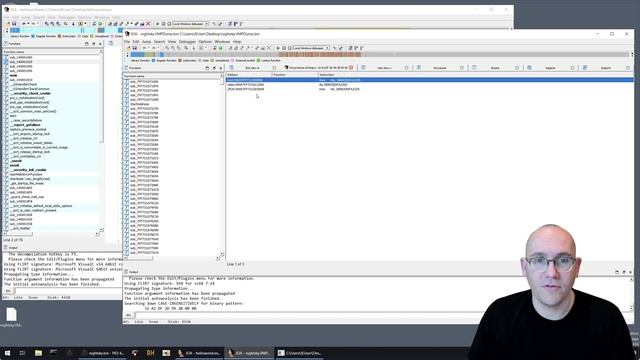Open File Explorer from the taskbar
The image size is (640, 360).
point(38,353)
